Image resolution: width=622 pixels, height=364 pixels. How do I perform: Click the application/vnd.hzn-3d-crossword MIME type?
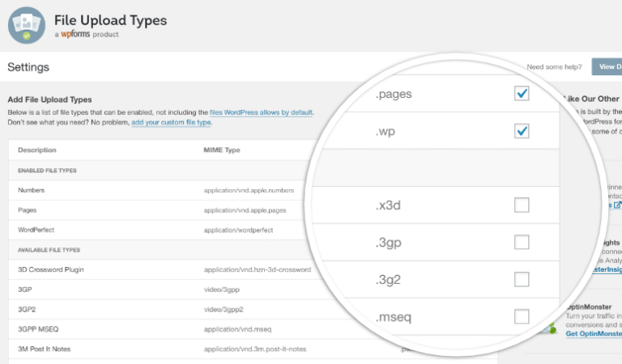point(257,269)
